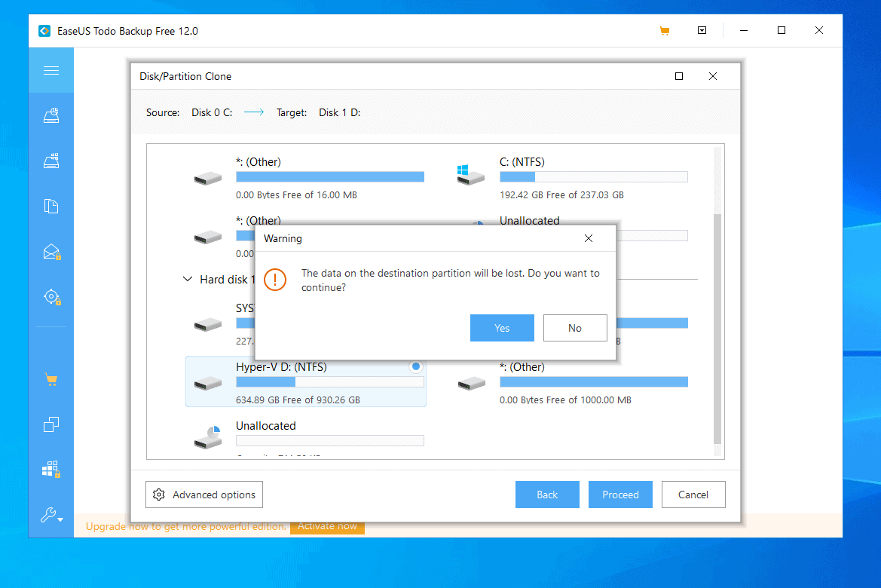Screen dimensions: 881x588
Task: Open the Mail Backup sidebar icon
Action: point(52,252)
